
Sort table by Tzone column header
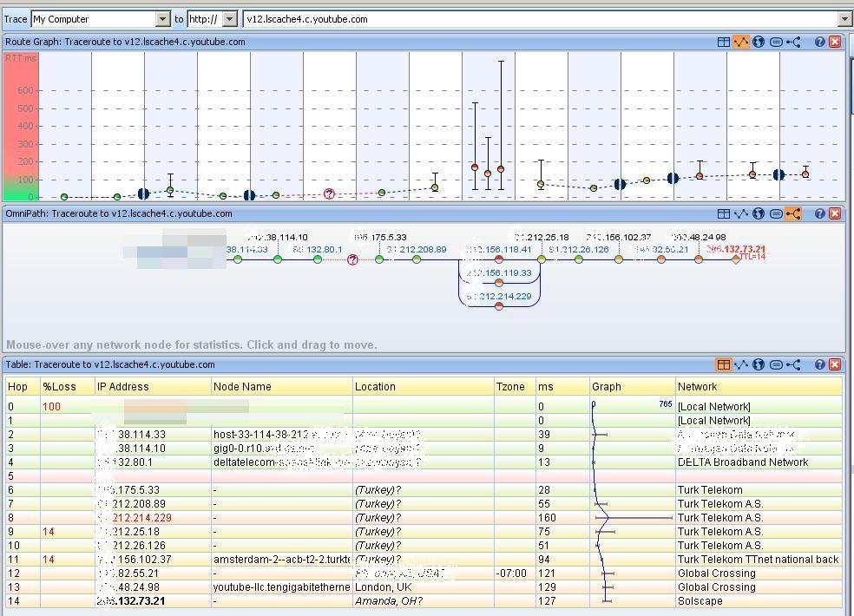pos(515,387)
